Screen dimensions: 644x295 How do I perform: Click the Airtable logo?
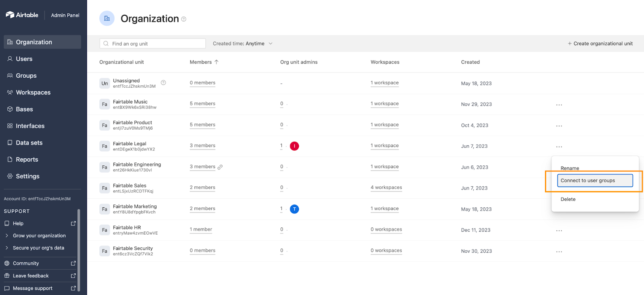[x=22, y=15]
